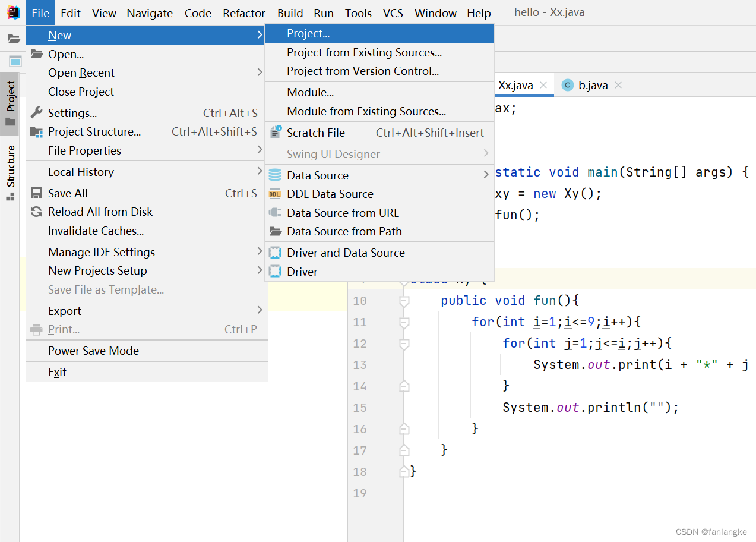The height and width of the screenshot is (542, 756).
Task: Expand the Local History submenu
Action: (x=260, y=172)
